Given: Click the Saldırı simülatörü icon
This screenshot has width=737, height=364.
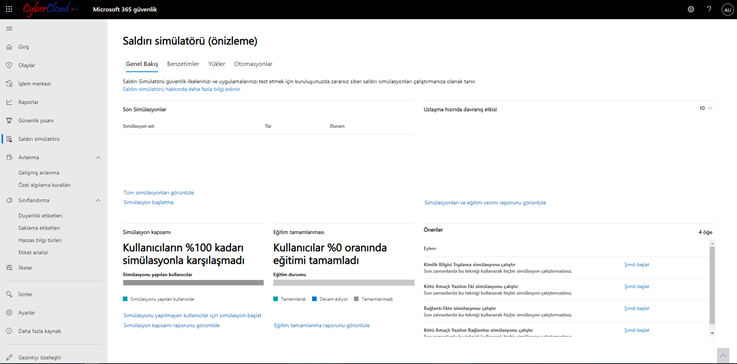Looking at the screenshot, I should (9, 139).
